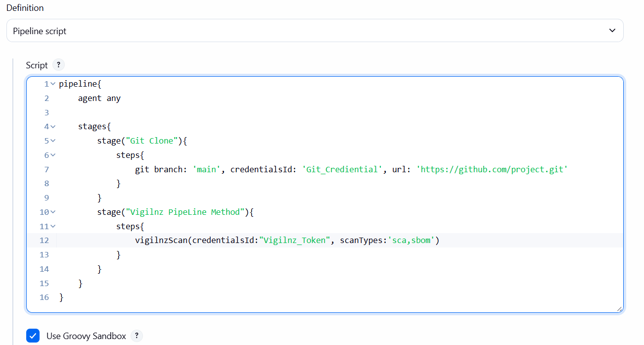Click the Use Groovy Sandbox help icon
The width and height of the screenshot is (644, 345).
coord(136,336)
